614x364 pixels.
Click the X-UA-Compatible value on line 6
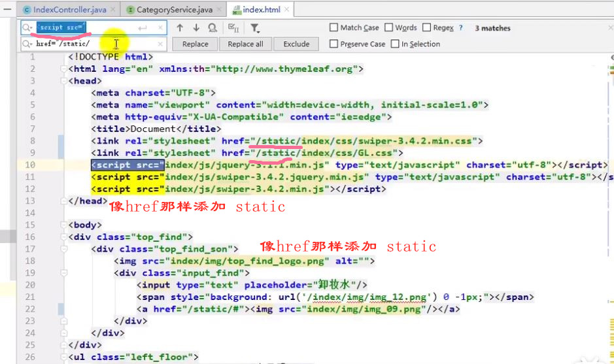tap(236, 117)
